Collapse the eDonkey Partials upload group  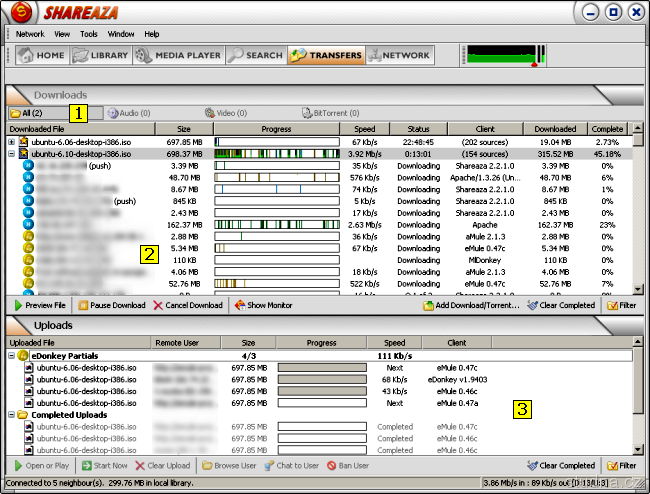tap(11, 355)
